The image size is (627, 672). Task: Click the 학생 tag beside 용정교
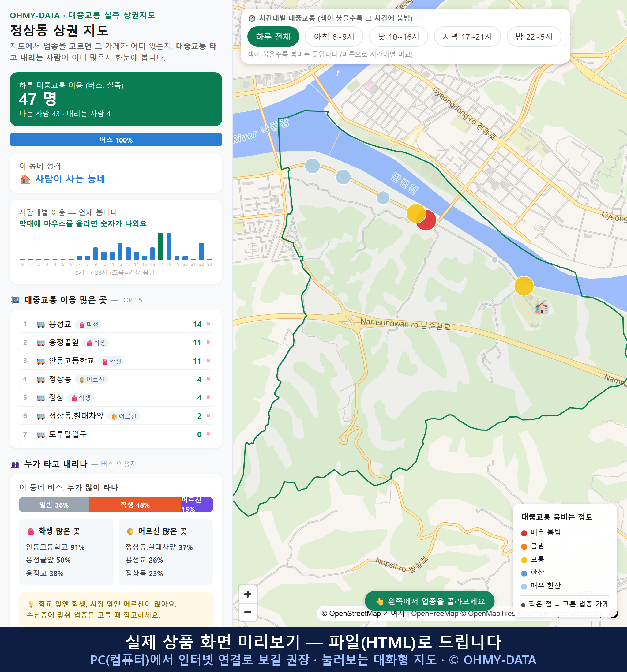tap(88, 325)
